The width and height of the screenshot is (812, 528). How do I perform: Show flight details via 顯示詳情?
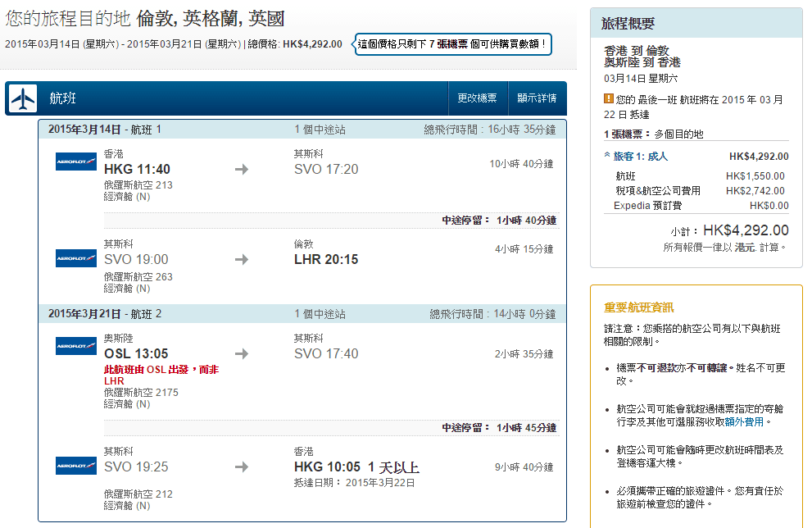[537, 98]
